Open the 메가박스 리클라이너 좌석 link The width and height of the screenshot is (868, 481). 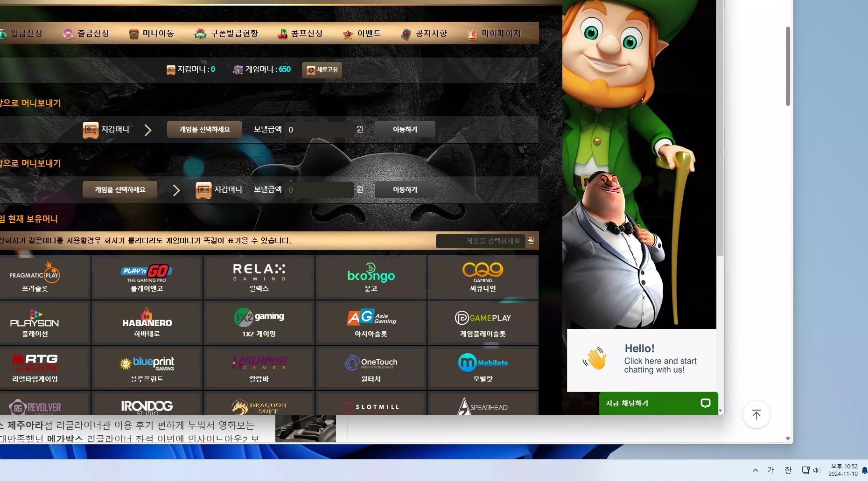point(129,439)
